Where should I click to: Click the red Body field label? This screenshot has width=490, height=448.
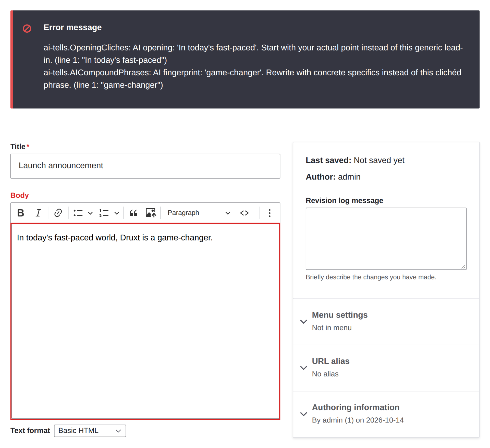coord(19,195)
